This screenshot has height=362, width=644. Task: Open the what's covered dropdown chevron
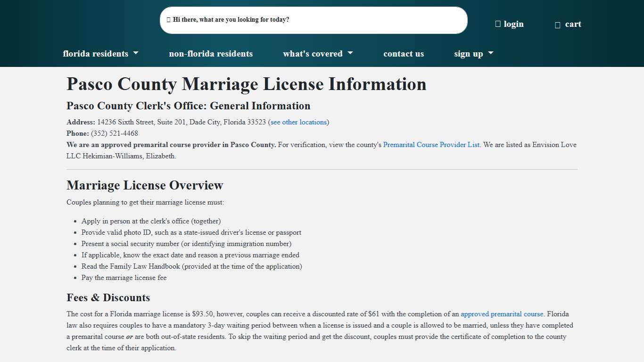click(x=350, y=53)
